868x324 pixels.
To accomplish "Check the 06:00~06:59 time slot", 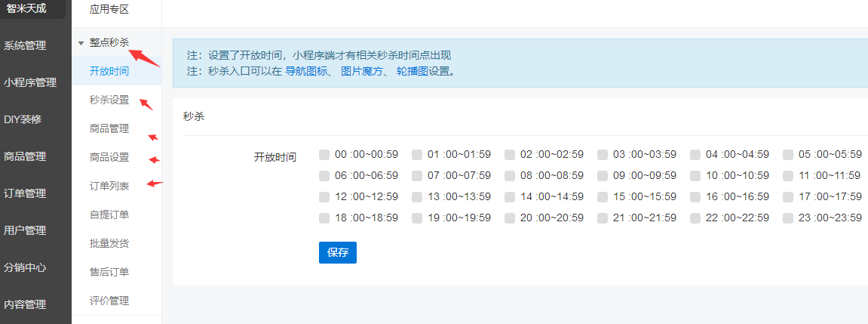I will tap(324, 176).
